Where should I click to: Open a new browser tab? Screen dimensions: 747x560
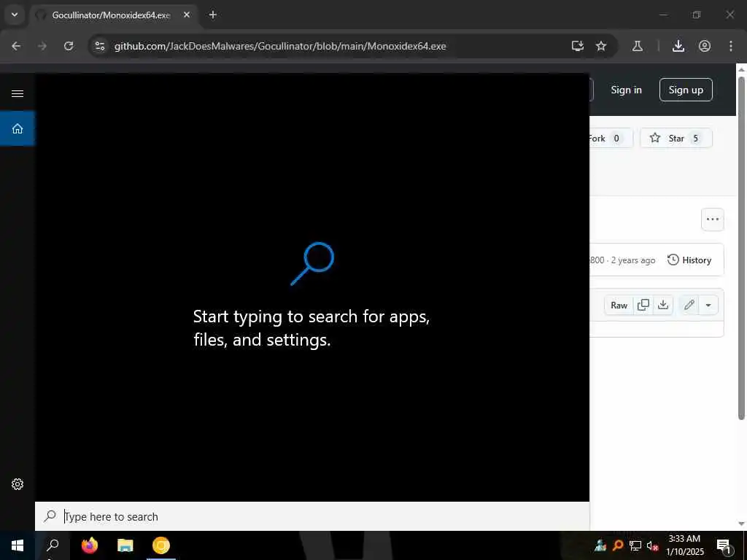click(213, 15)
